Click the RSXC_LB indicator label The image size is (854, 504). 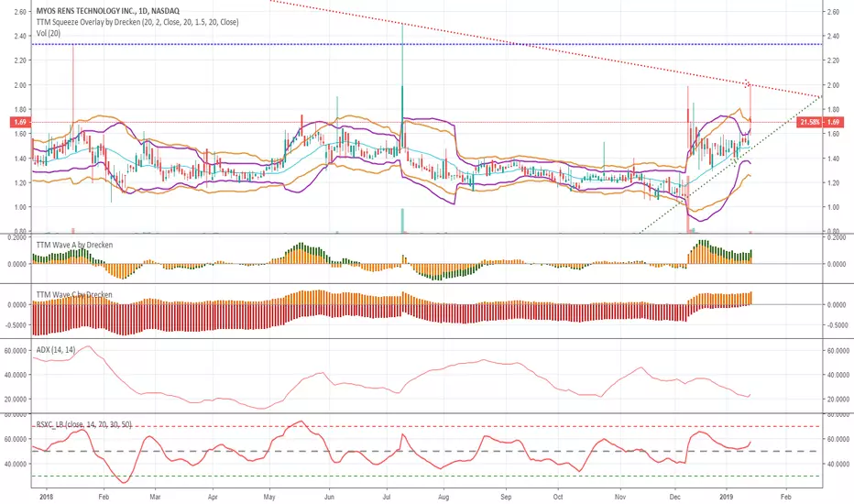pyautogui.click(x=84, y=424)
